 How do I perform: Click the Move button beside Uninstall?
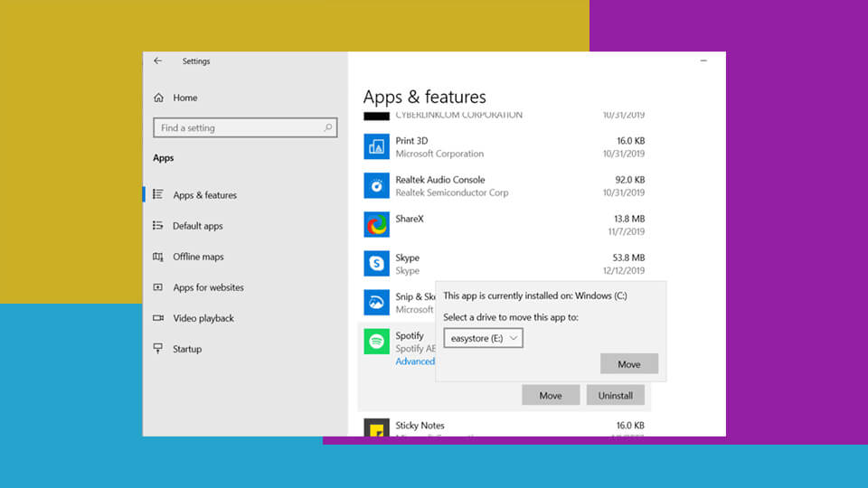point(551,395)
